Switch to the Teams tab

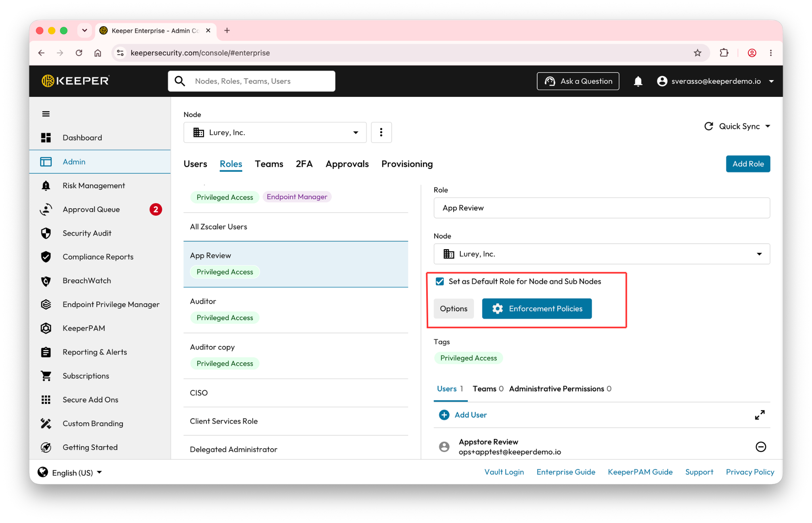269,164
